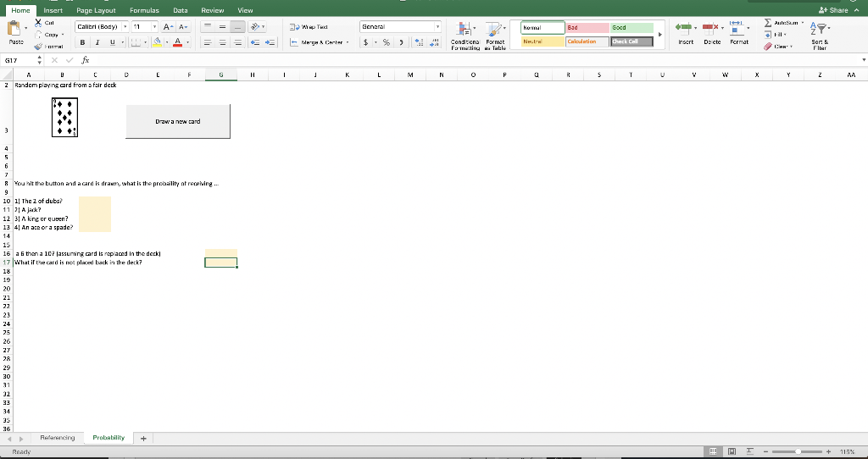
Task: Expand the cell styles gallery arrow
Action: click(659, 35)
